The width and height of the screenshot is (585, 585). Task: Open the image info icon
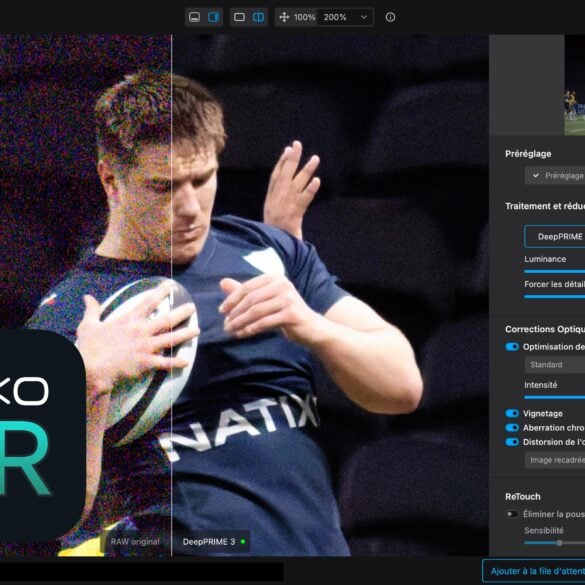tap(390, 17)
